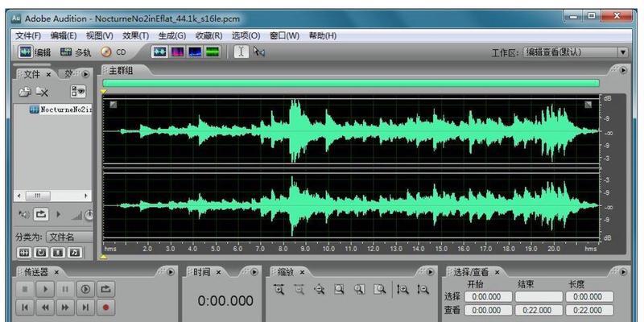Toggle show MIDI files filter button
The height and width of the screenshot is (322, 644).
(75, 252)
